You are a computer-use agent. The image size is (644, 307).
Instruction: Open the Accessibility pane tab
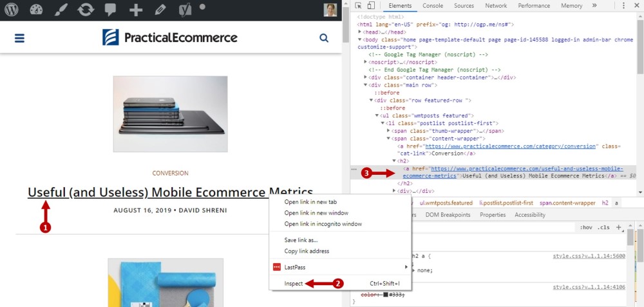click(530, 215)
